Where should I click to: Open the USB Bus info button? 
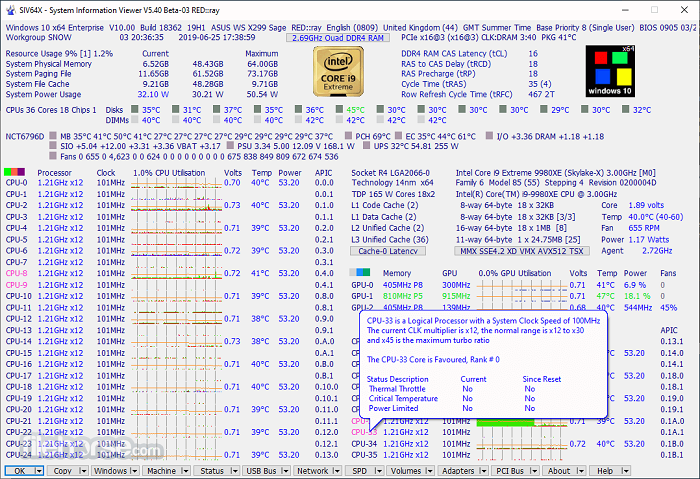(x=262, y=471)
